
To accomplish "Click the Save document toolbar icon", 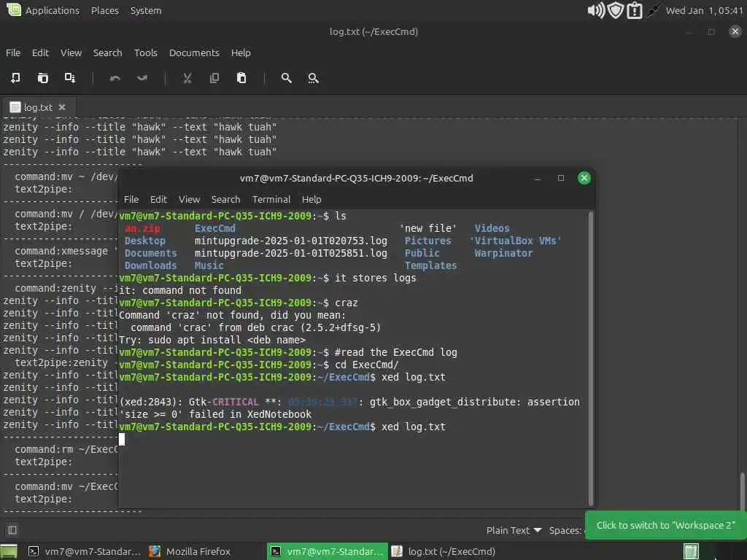I will pos(70,77).
